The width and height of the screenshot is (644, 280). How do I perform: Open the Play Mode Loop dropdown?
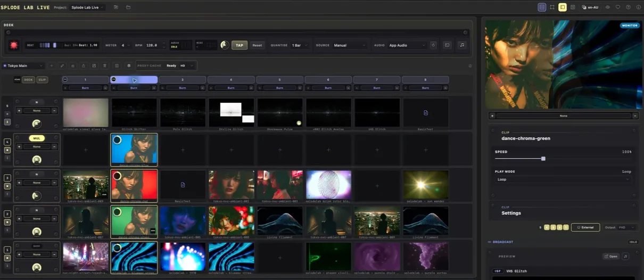tap(563, 179)
